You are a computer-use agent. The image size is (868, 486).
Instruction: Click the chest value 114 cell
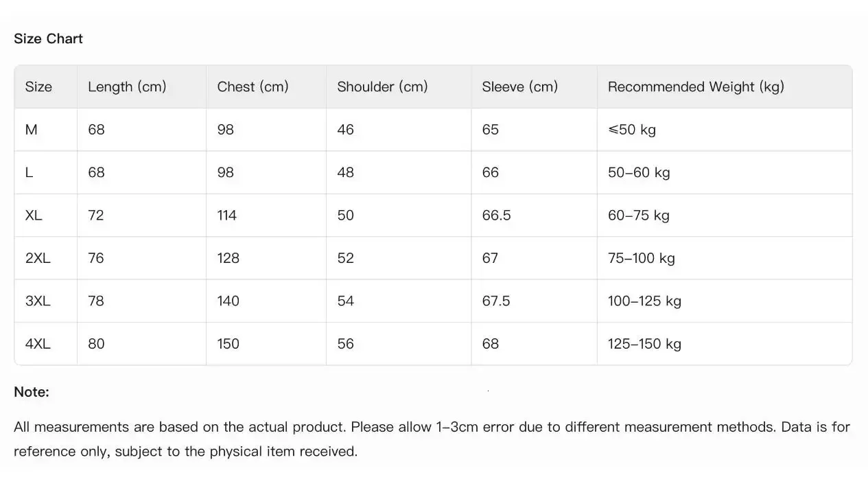(x=226, y=216)
